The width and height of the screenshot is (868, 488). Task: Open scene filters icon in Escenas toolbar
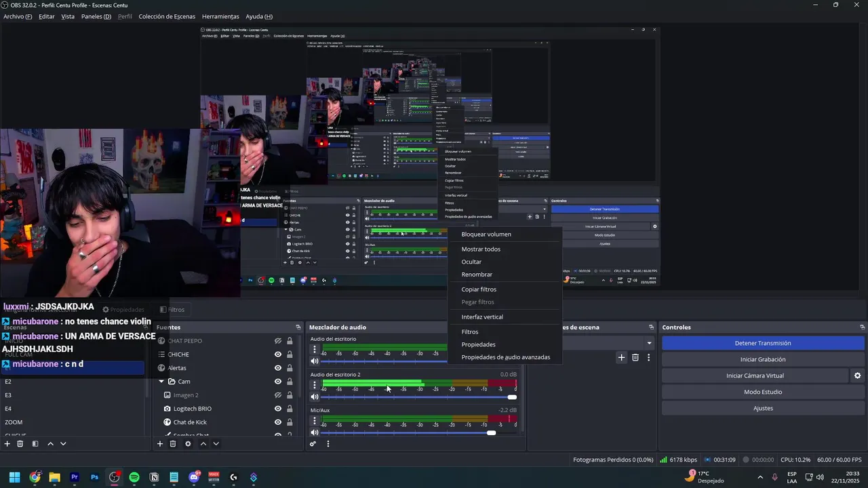[x=35, y=444]
